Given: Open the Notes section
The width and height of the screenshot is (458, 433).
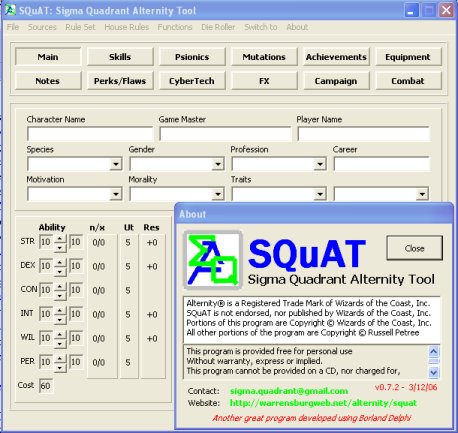Looking at the screenshot, I should (x=48, y=81).
